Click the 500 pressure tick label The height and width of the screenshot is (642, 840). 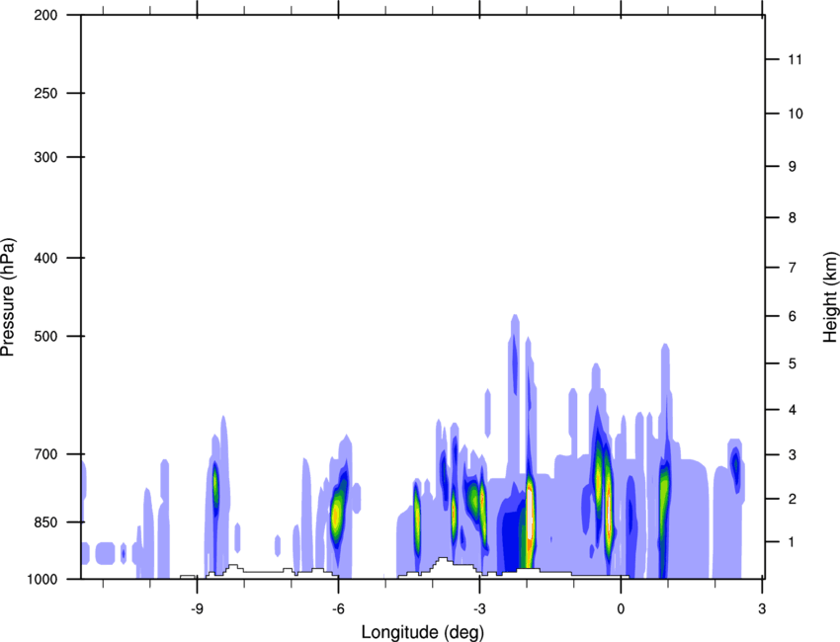(45, 336)
